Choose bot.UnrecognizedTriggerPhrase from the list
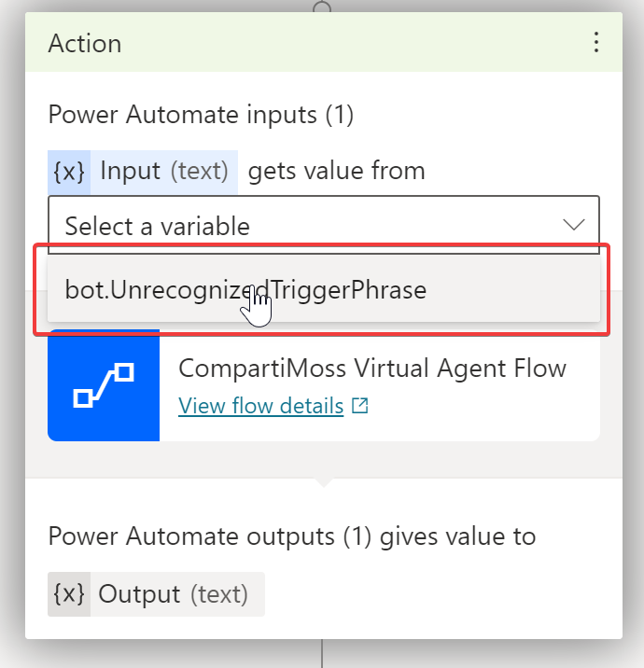644x668 pixels. 245,290
